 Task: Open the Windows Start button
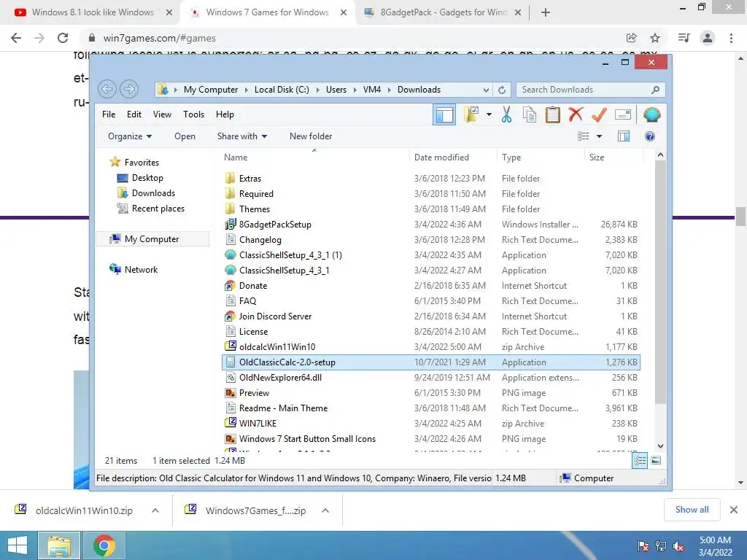point(18,545)
